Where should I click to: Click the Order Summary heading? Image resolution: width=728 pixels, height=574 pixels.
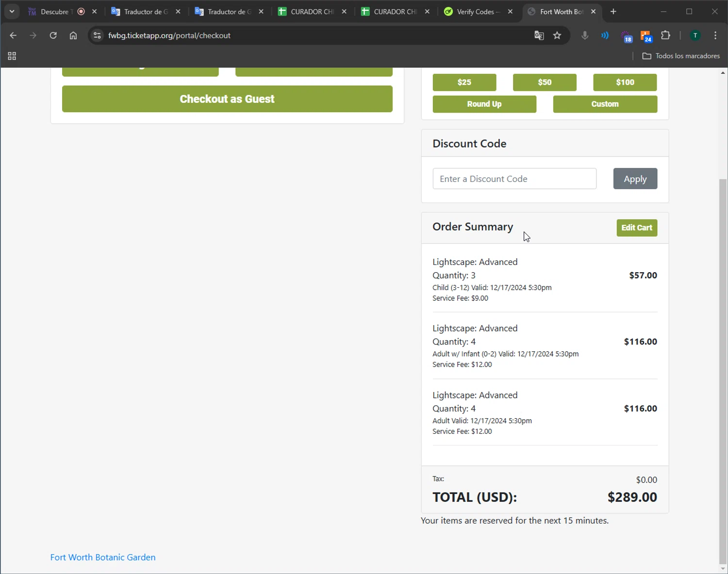click(x=473, y=227)
